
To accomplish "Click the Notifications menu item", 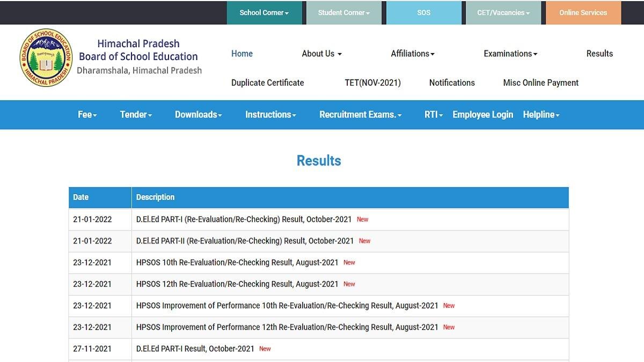I will [x=451, y=83].
